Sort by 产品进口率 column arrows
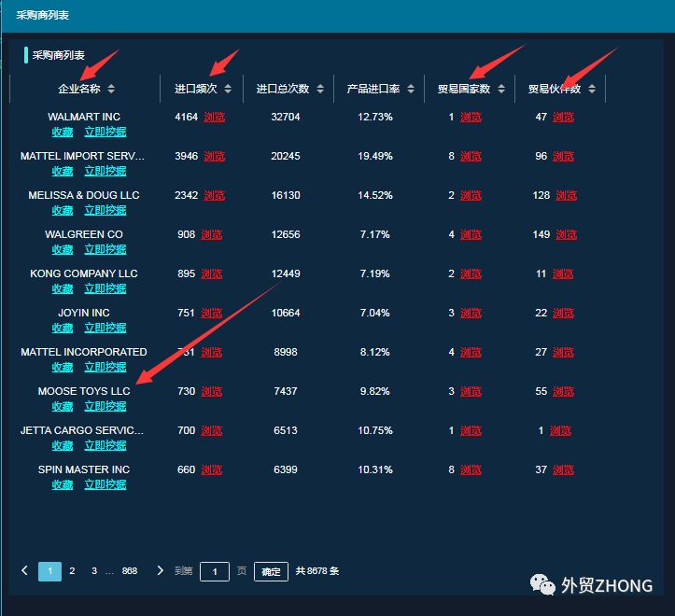This screenshot has width=675, height=616. 411,89
